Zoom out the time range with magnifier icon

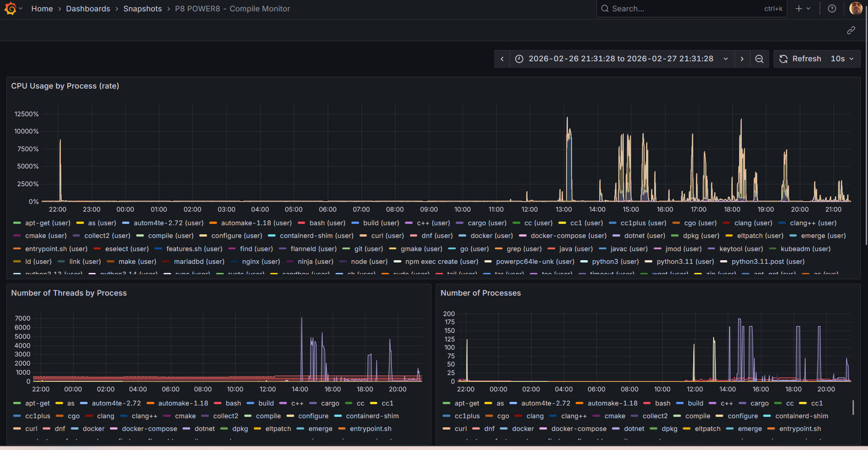[759, 59]
